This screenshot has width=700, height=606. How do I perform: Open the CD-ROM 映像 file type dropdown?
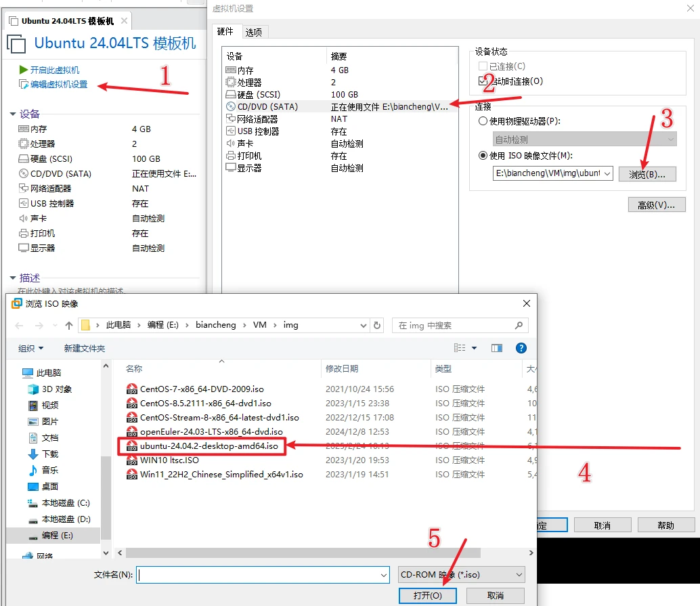[519, 575]
